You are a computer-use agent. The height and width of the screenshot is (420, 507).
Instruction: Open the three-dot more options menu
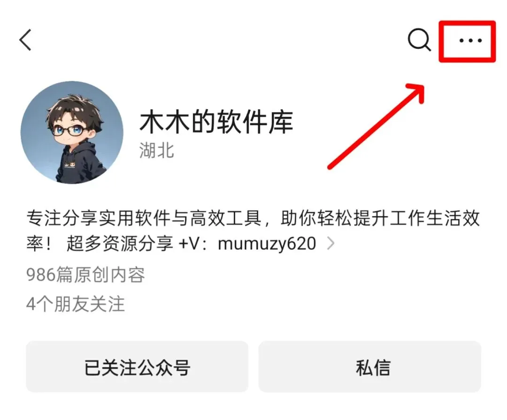pos(470,40)
